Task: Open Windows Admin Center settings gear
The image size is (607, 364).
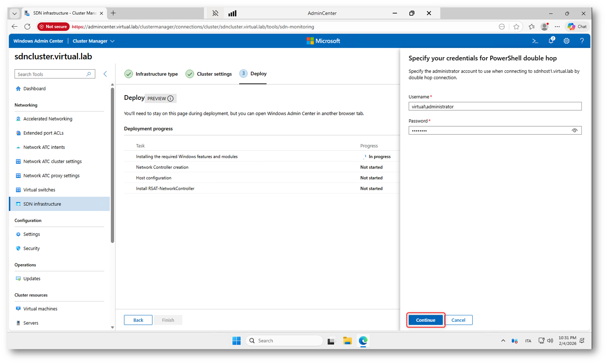Action: 567,41
